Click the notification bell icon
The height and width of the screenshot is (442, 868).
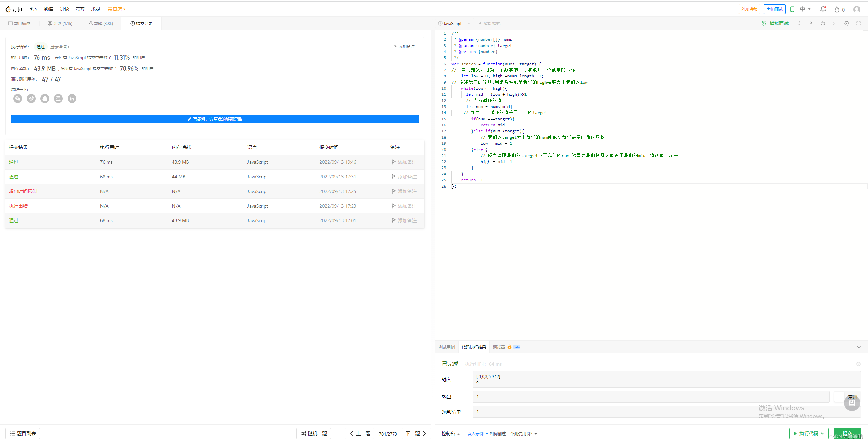coord(823,9)
